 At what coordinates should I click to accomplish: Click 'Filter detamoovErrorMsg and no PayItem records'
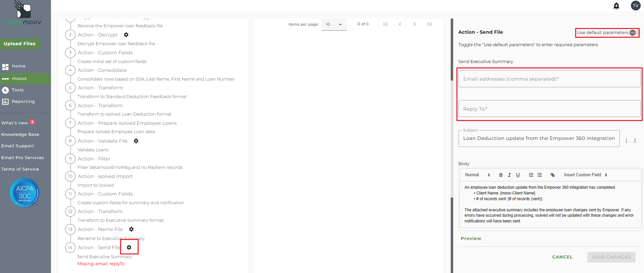coord(130,168)
